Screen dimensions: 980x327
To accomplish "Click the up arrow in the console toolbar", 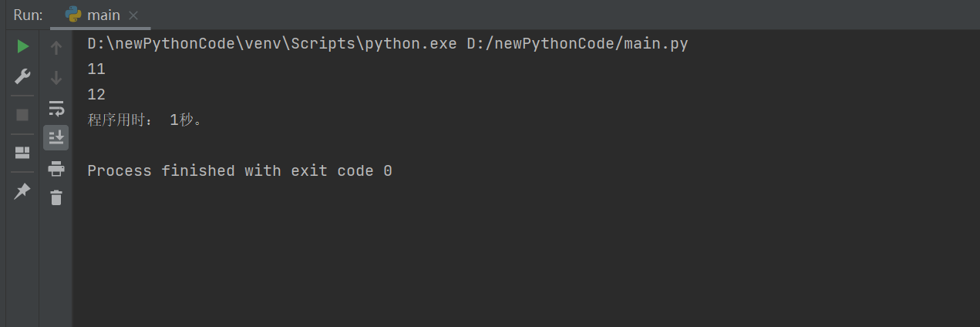I will (x=56, y=48).
